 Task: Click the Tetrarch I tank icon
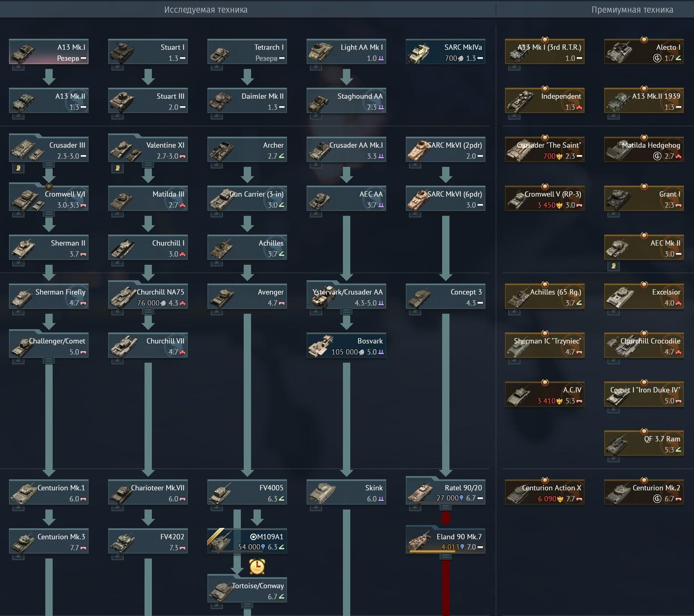click(220, 54)
